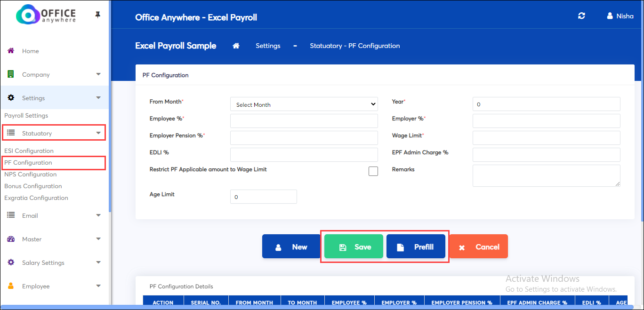Screen dimensions: 644x310
Task: Click the green Save button
Action: [x=354, y=246]
